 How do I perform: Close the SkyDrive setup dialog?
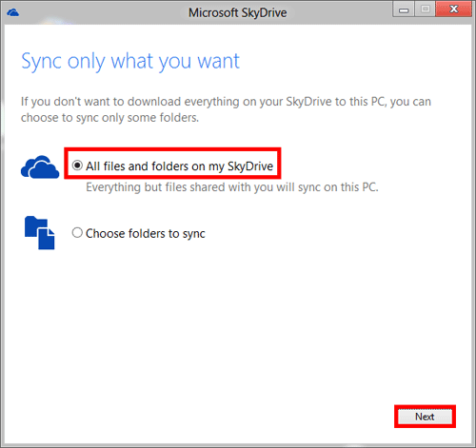(x=453, y=10)
